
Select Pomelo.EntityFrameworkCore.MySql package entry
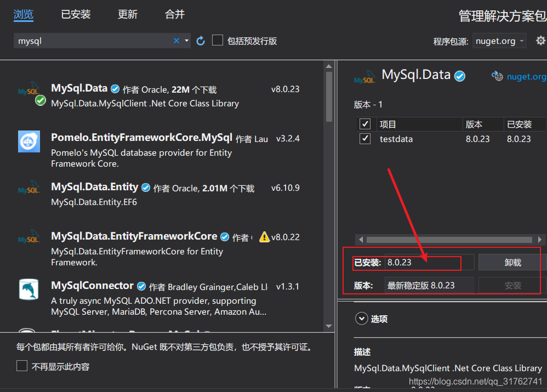[x=161, y=150]
